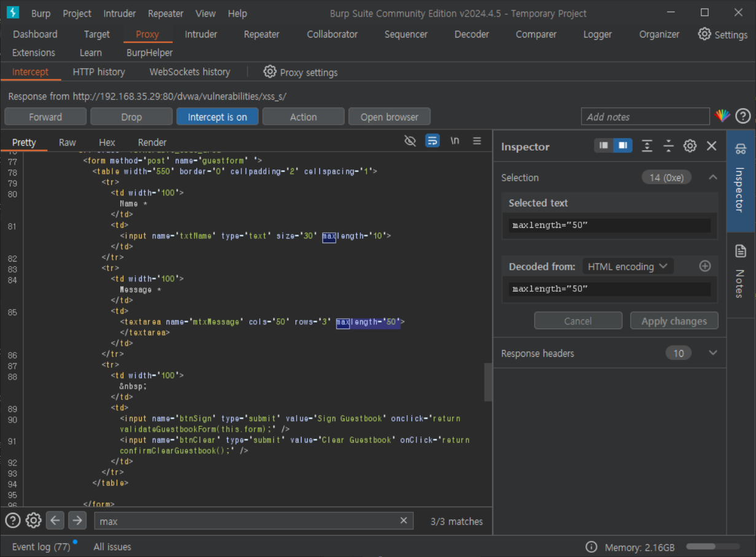Open the HTML encoding dropdown
Viewport: 756px width, 557px height.
click(x=627, y=267)
